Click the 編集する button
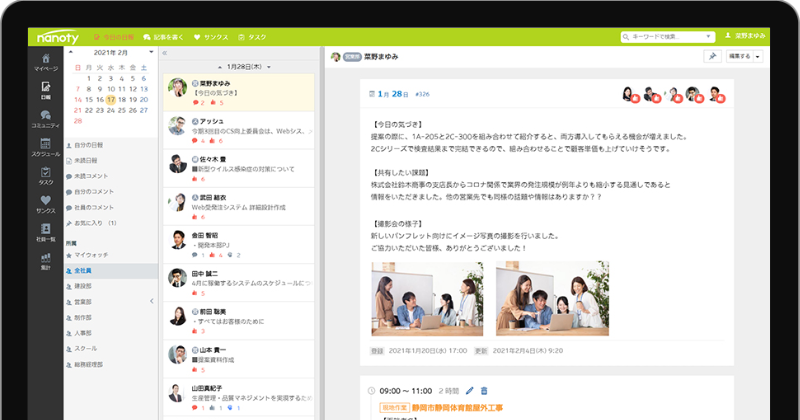The width and height of the screenshot is (800, 420). [x=740, y=56]
